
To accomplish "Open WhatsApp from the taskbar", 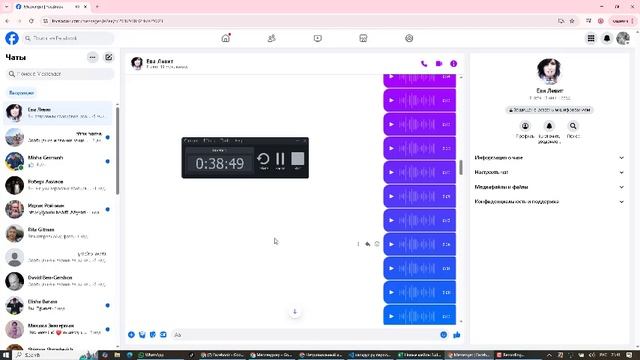I will (x=152, y=355).
